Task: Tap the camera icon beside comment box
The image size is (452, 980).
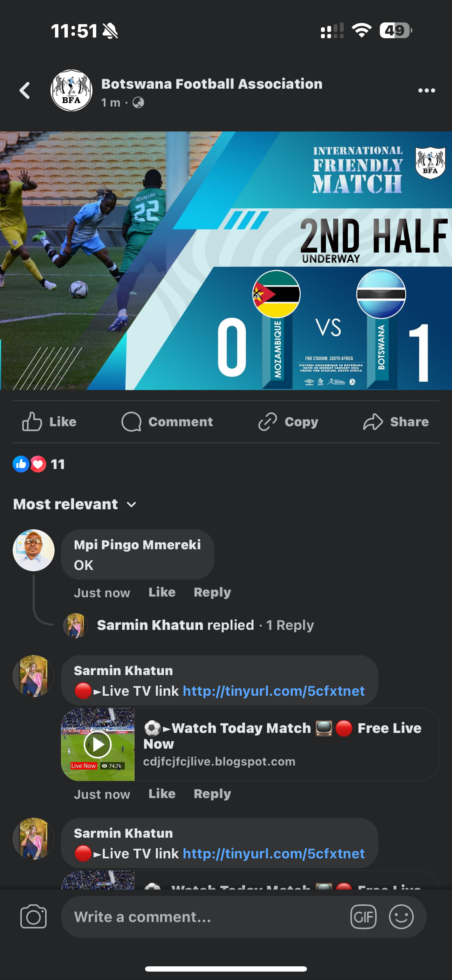Action: tap(34, 917)
